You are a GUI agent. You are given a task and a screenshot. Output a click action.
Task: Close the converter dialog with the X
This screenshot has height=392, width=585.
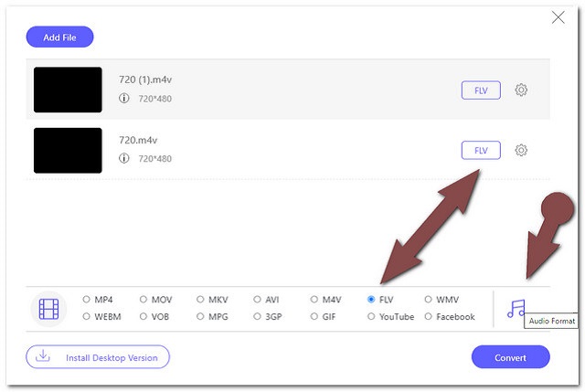(558, 17)
